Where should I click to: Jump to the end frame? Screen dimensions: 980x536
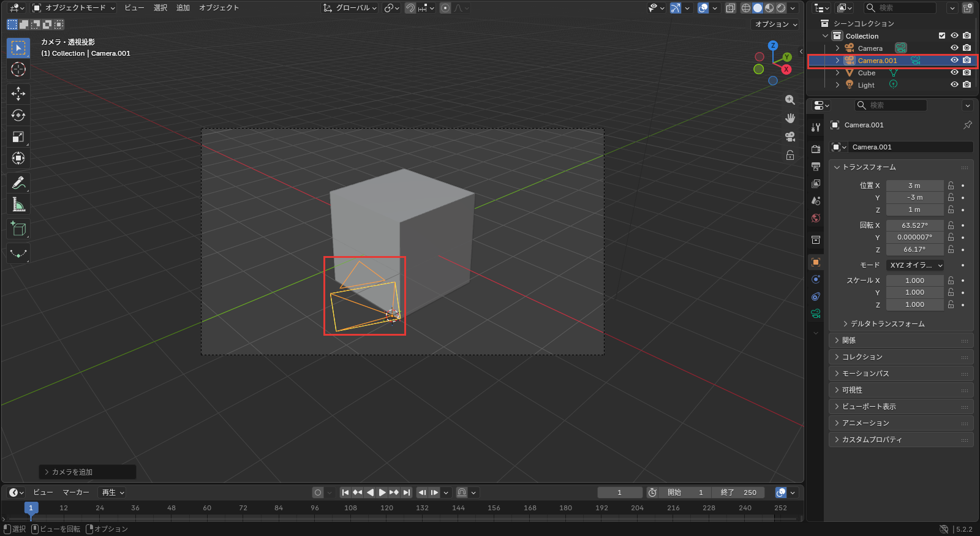tap(406, 493)
